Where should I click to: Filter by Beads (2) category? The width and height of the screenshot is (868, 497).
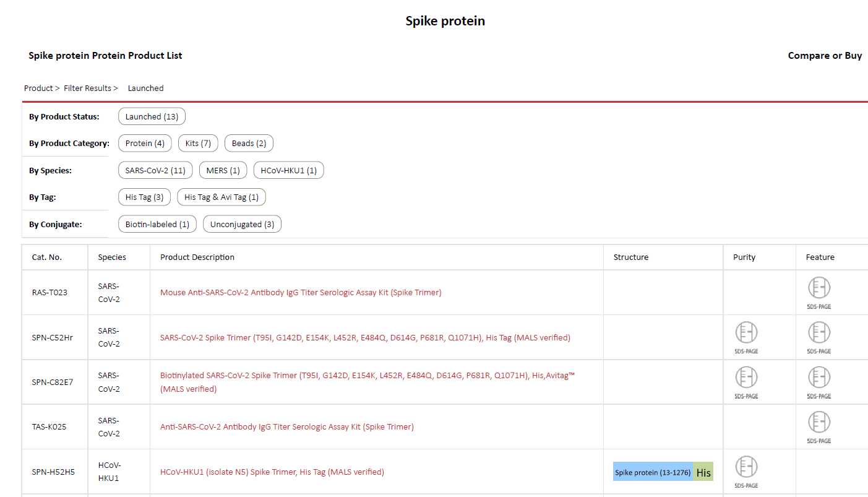(249, 143)
